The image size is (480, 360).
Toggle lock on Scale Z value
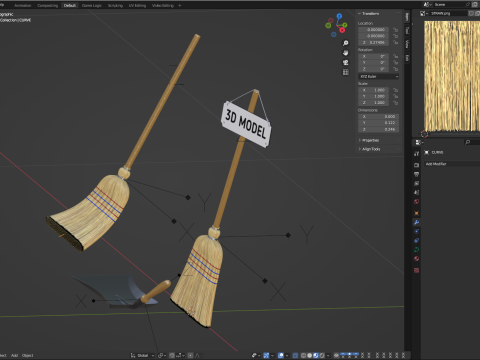pyautogui.click(x=396, y=103)
